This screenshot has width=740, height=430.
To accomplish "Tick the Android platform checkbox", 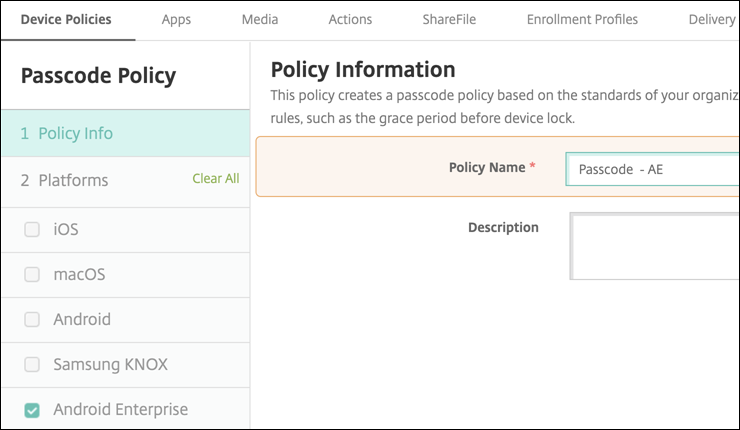I will tap(32, 320).
